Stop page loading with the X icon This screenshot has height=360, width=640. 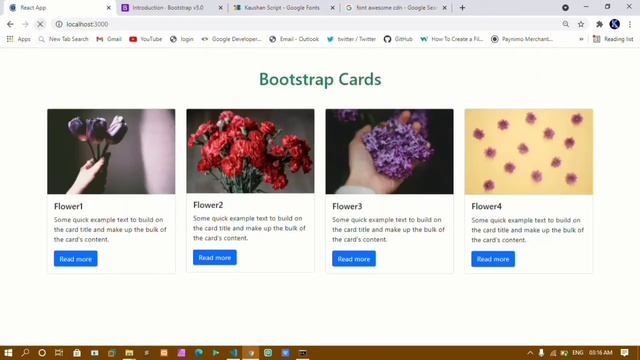coord(40,24)
